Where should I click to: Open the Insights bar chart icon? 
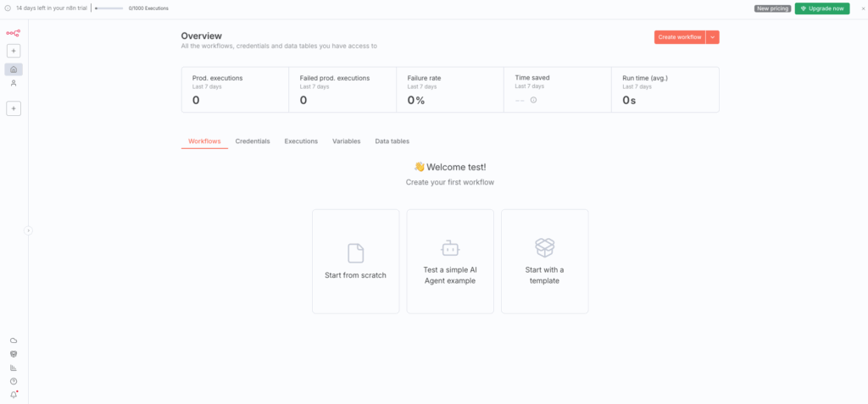click(x=14, y=368)
